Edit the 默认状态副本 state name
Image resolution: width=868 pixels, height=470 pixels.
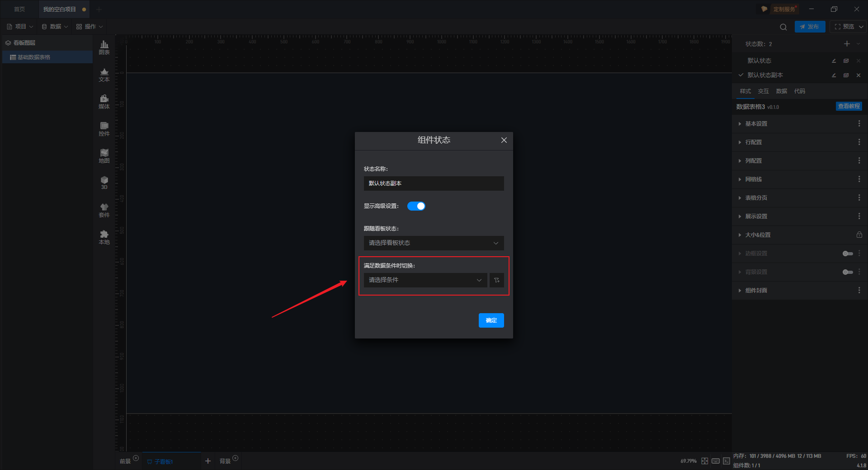[834, 75]
